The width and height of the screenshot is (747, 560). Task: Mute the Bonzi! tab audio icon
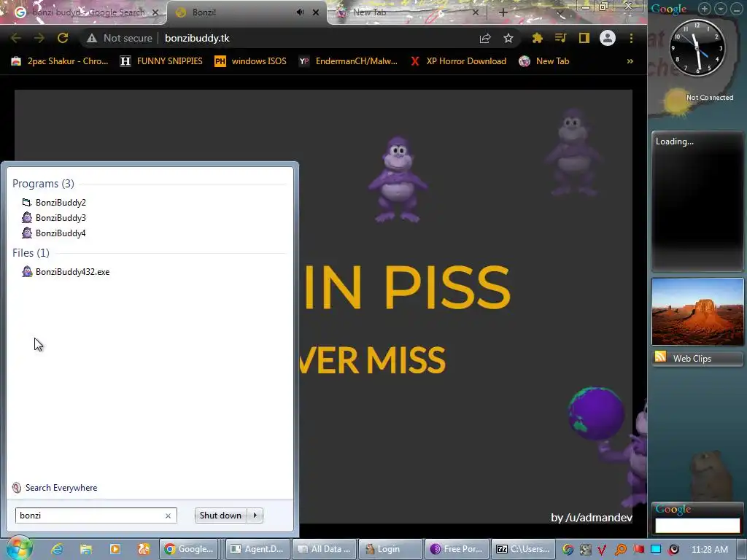point(300,12)
